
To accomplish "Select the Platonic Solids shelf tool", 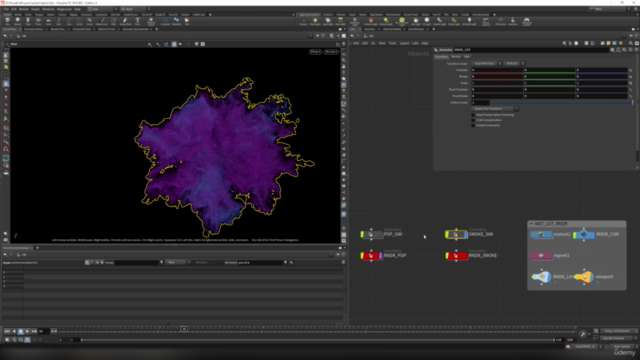I will [x=151, y=21].
